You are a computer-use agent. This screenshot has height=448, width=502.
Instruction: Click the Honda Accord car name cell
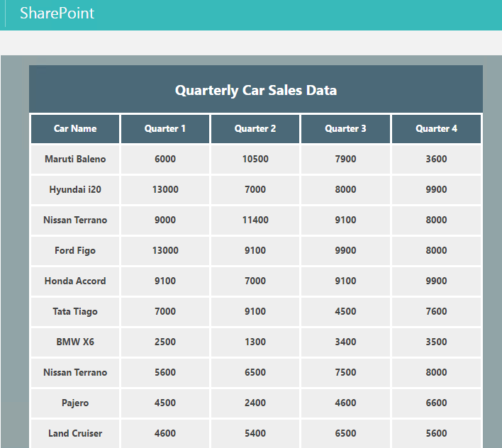pos(75,281)
